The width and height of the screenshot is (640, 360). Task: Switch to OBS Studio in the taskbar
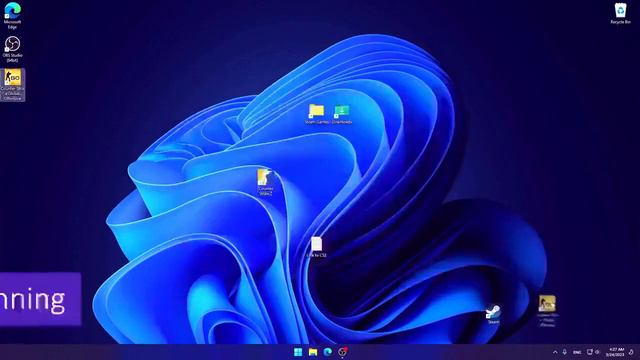tap(343, 352)
